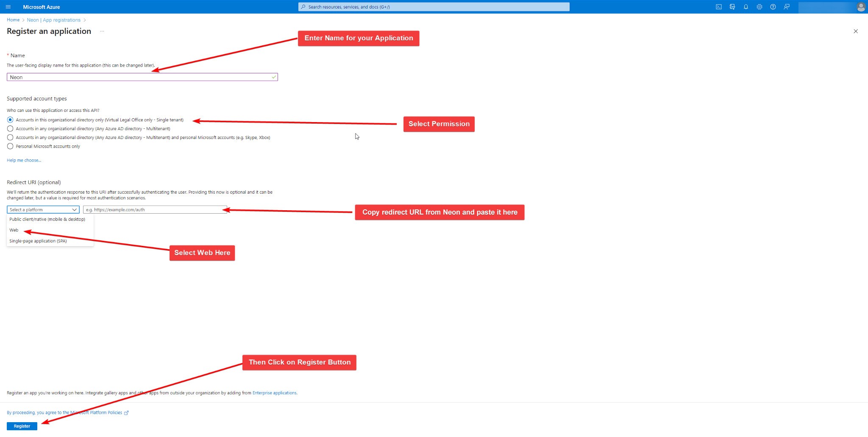Select Public client/native platform option
Image resolution: width=868 pixels, height=437 pixels.
click(x=47, y=220)
